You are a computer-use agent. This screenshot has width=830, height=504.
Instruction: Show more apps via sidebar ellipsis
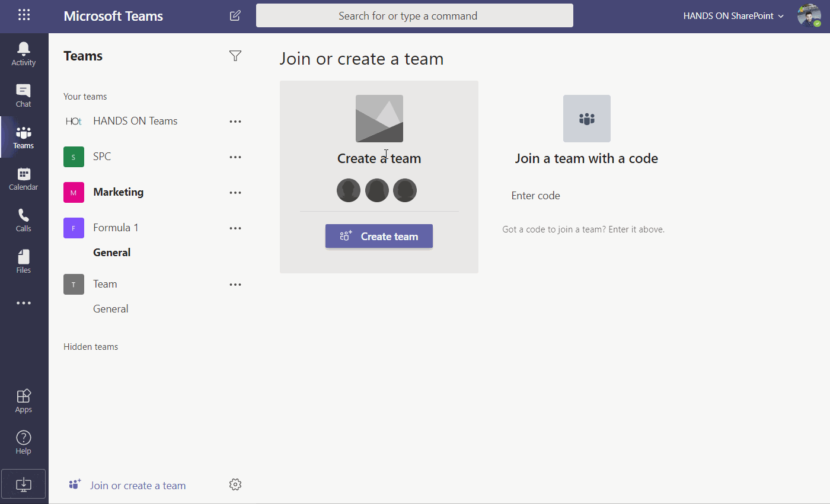tap(24, 303)
